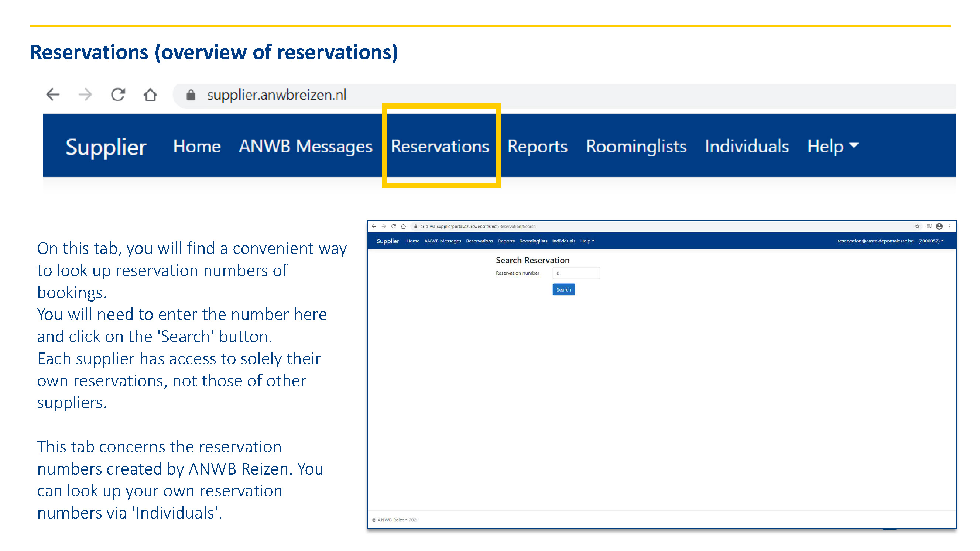Open Roominglists in the large navigation bar

pos(636,147)
